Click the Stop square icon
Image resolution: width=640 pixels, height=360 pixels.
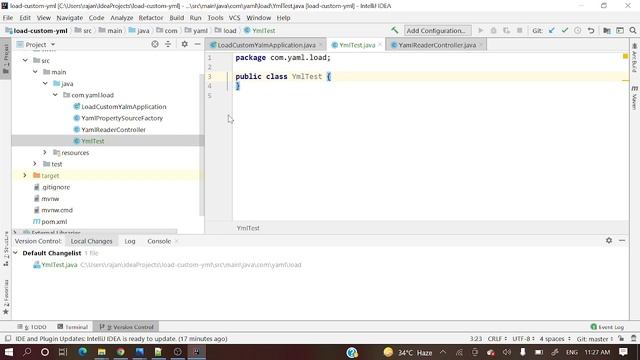point(520,30)
